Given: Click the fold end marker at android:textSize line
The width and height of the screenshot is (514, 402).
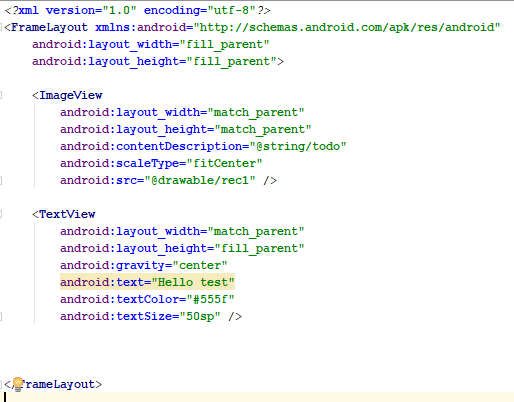Looking at the screenshot, I should [x=1, y=316].
